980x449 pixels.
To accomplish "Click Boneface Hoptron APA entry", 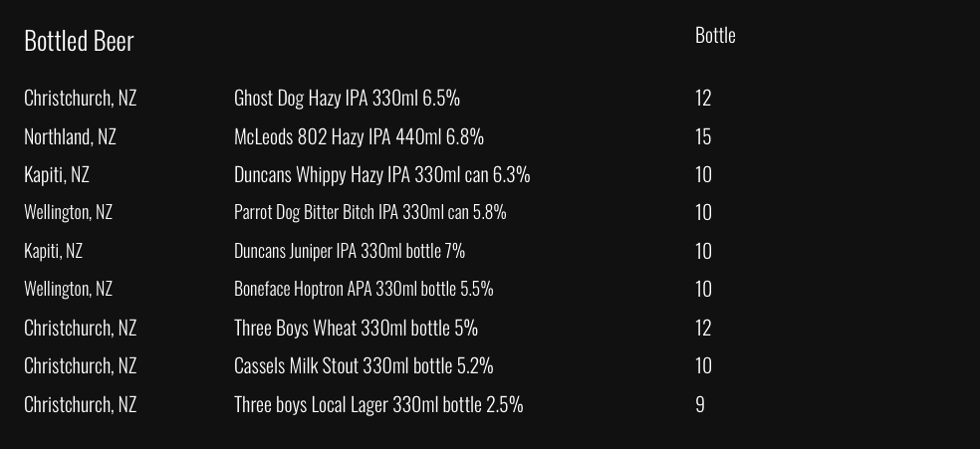I will pos(364,289).
